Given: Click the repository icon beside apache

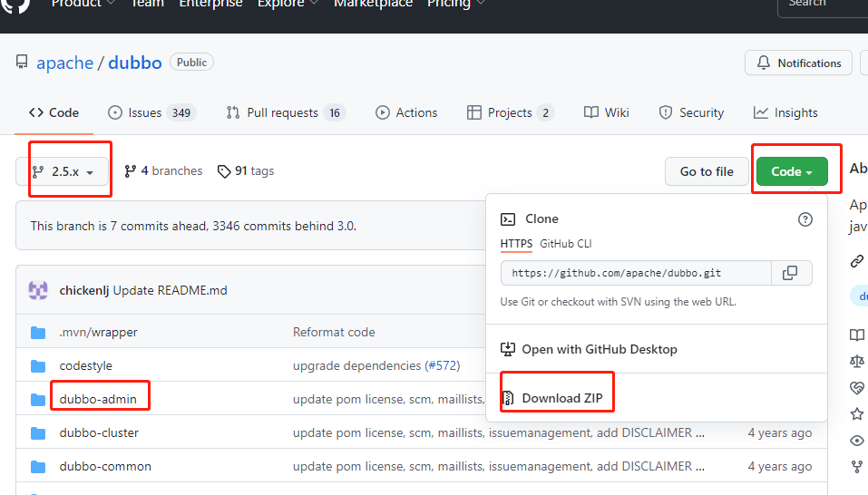Looking at the screenshot, I should [x=22, y=62].
